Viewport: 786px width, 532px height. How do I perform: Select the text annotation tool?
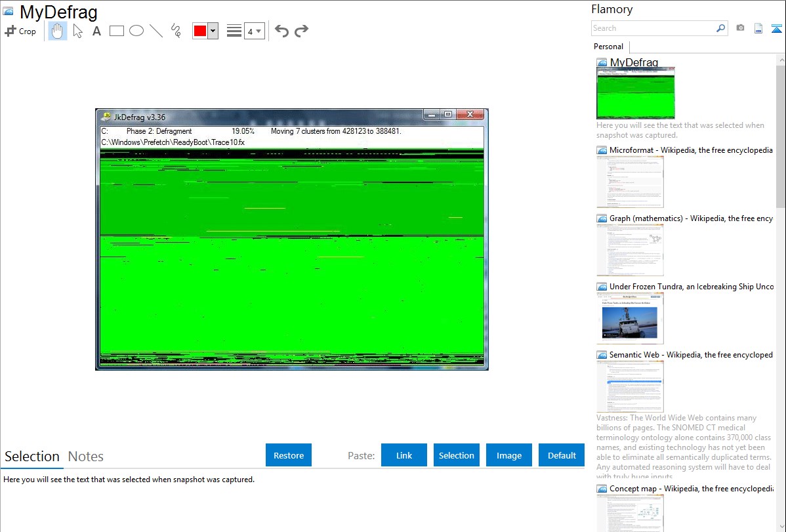pos(96,31)
